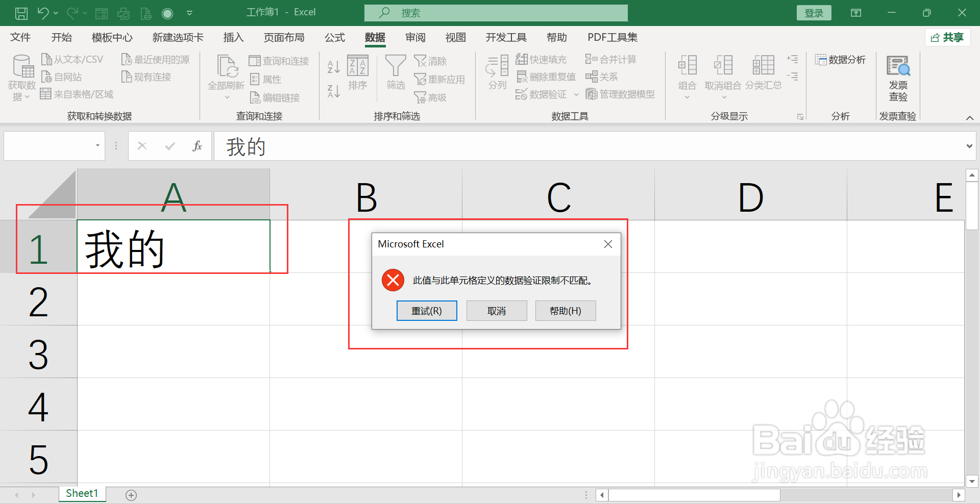Open Existing Connections (现有连接)
This screenshot has height=504, width=980.
(146, 77)
